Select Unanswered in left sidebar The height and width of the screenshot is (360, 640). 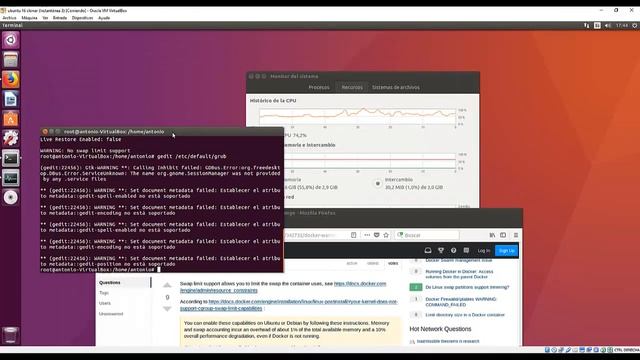(x=111, y=314)
